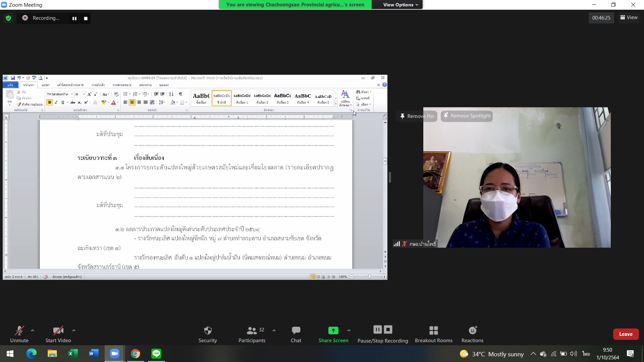Image resolution: width=644 pixels, height=362 pixels.
Task: Expand the arrow beside Participants
Action: 274,330
